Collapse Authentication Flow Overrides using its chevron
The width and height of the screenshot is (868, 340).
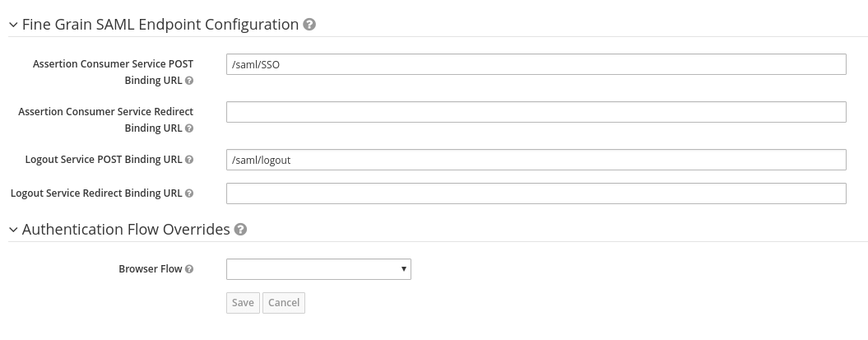coord(13,230)
